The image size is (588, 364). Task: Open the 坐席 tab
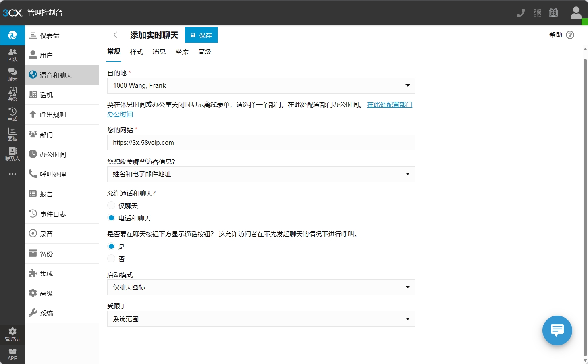click(x=182, y=52)
